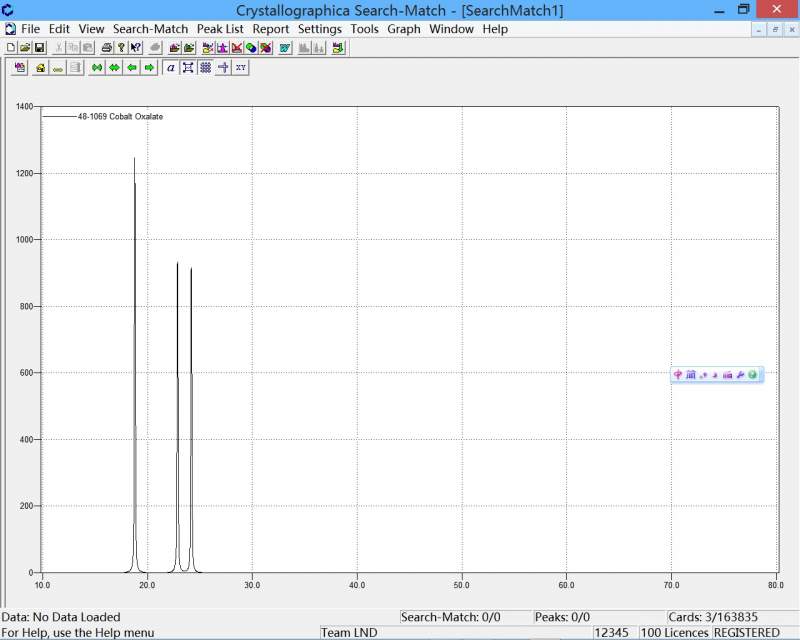This screenshot has height=640, width=800.
Task: Click the greyed-out scissors Cut icon
Action: (59, 48)
